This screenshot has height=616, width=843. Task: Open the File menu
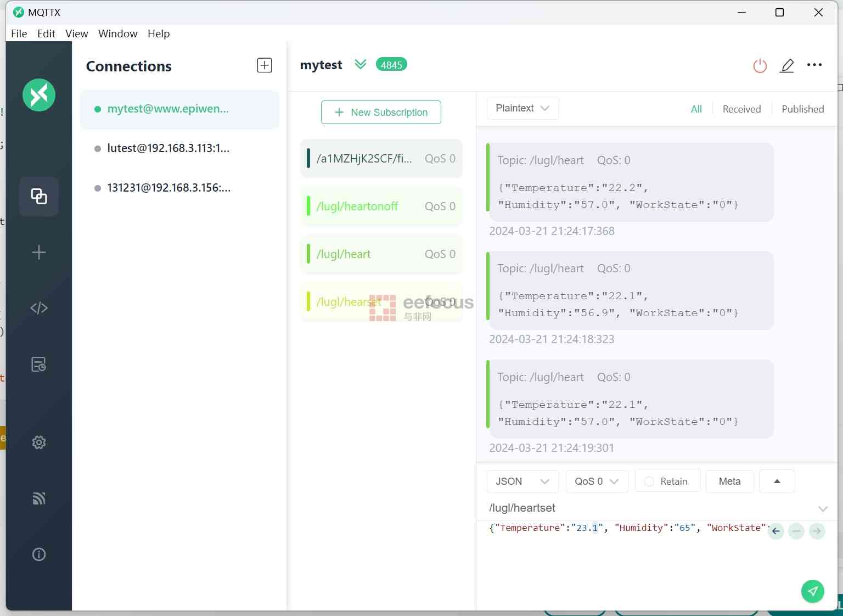(19, 33)
